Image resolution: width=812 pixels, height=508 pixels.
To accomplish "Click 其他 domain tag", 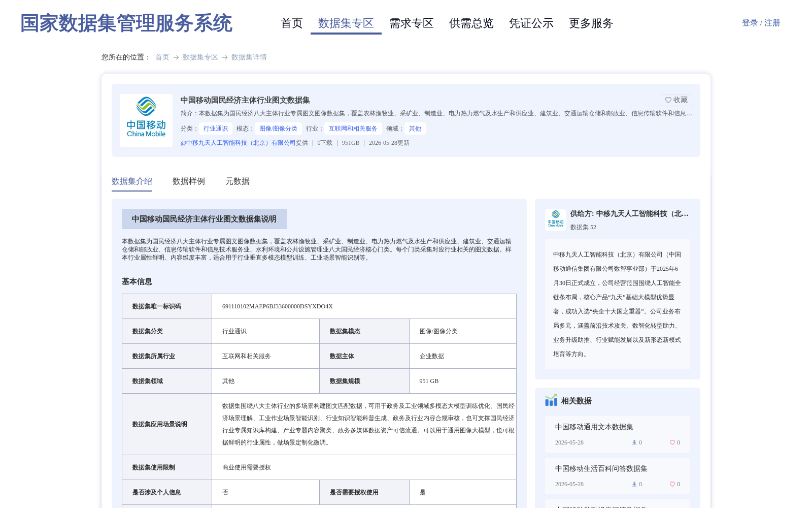I will tap(415, 129).
